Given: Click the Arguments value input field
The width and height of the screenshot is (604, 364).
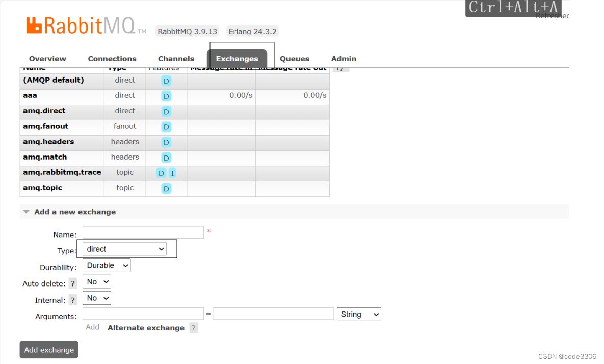Looking at the screenshot, I should pyautogui.click(x=273, y=314).
